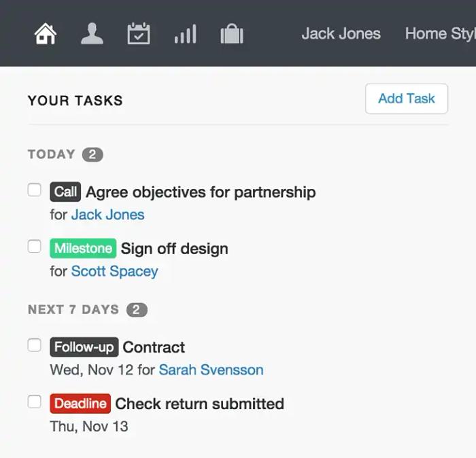
Task: Open the Sales pipeline bar-chart icon
Action: pos(185,34)
